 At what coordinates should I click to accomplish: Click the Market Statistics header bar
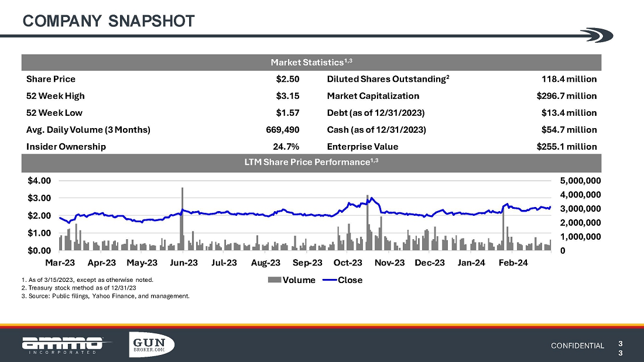(x=311, y=63)
